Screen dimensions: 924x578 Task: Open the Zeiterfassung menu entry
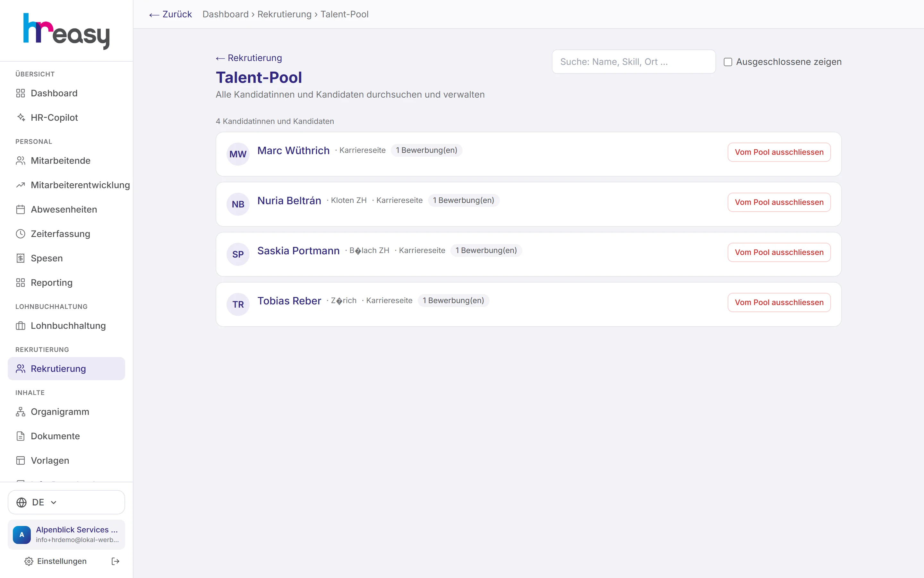pyautogui.click(x=66, y=234)
